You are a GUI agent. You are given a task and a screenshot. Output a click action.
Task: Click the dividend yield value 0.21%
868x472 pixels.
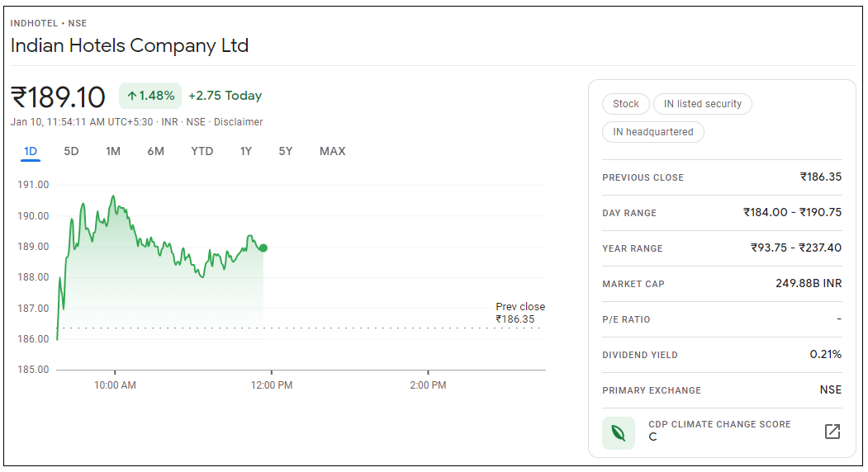825,354
